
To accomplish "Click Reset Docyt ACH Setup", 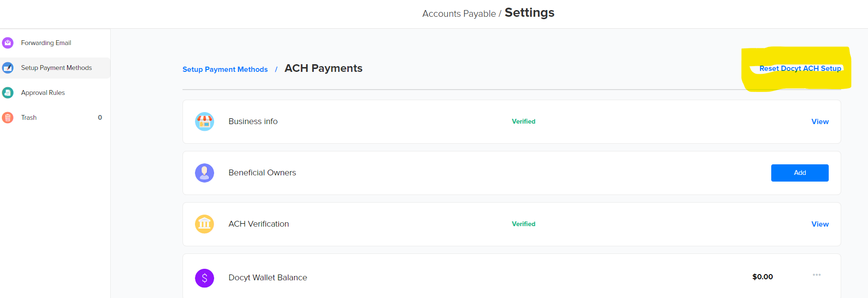I will 800,68.
